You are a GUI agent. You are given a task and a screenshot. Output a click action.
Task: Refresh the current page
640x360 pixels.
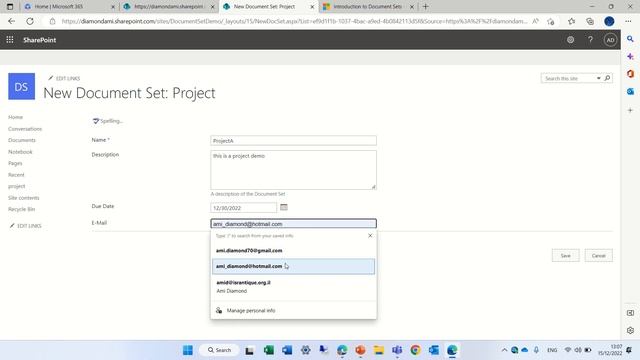pos(30,21)
